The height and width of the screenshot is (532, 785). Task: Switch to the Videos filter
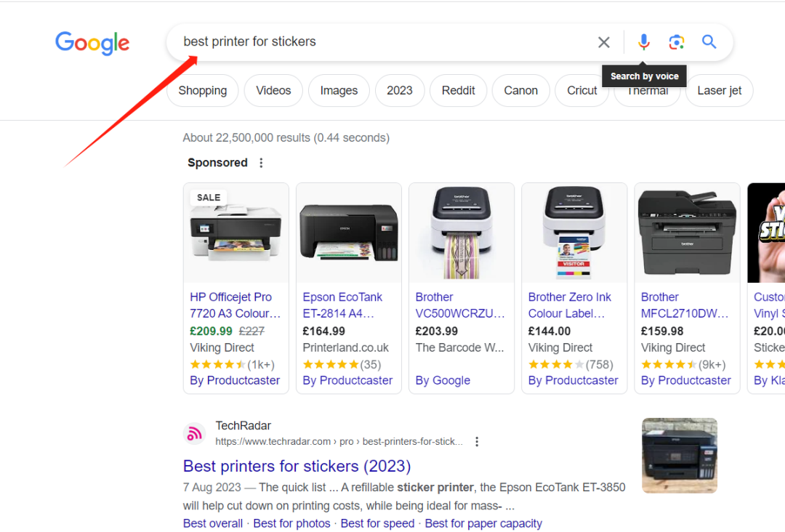273,91
